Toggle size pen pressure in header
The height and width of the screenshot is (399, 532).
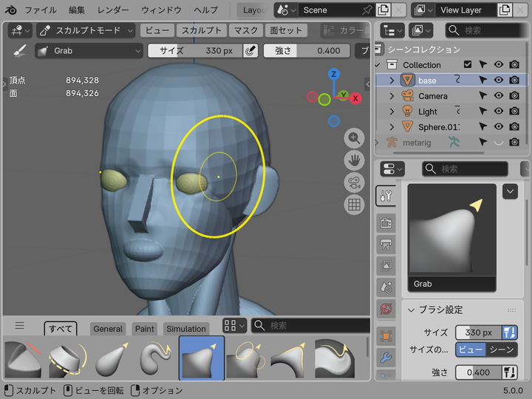pyautogui.click(x=250, y=51)
